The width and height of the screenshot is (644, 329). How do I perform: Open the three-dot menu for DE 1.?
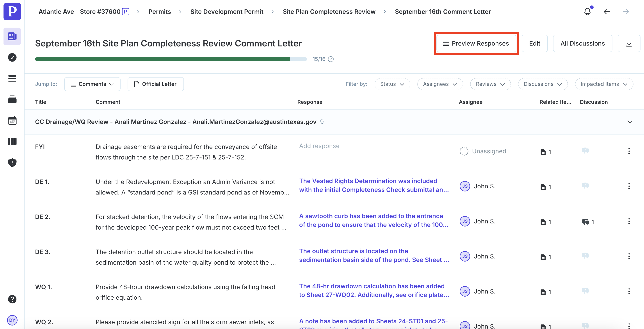[629, 186]
